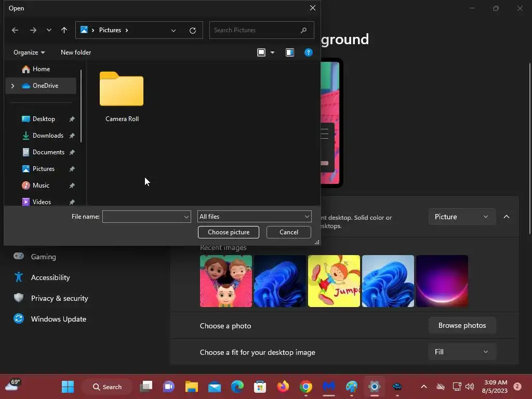Open the volume speaker tray icon

470,387
